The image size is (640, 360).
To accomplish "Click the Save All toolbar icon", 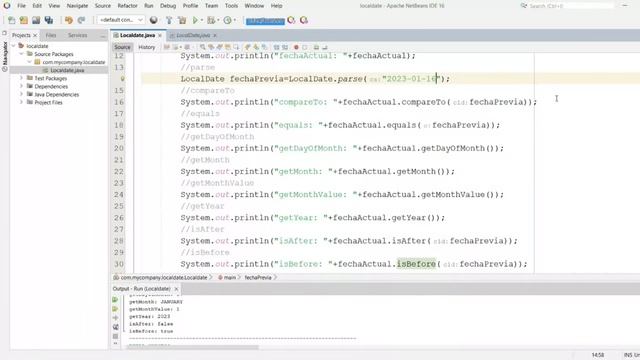I will click(49, 20).
